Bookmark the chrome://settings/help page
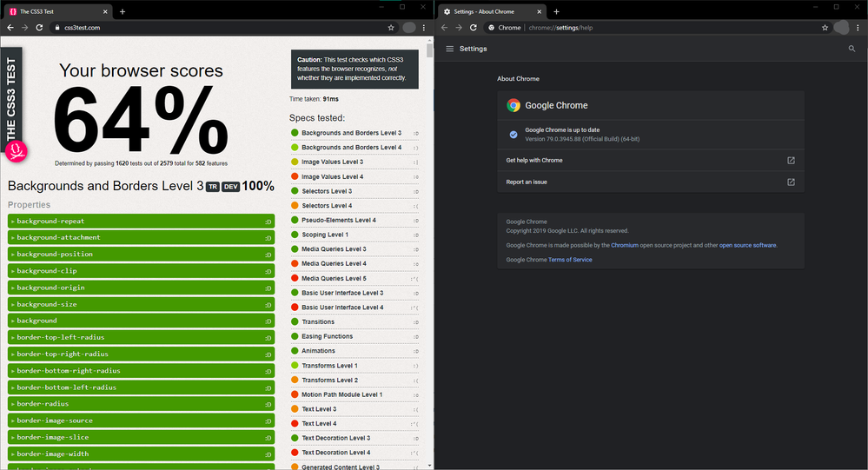The image size is (868, 470). tap(825, 27)
